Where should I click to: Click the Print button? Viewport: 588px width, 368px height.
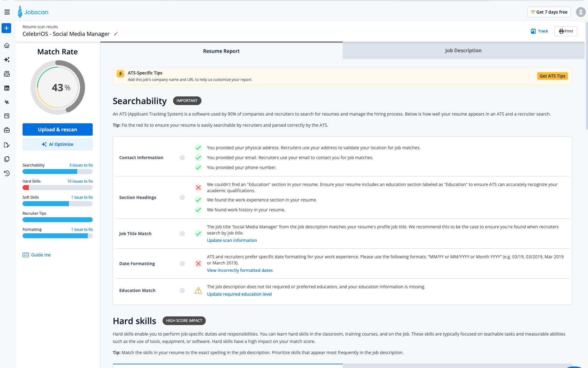click(566, 31)
